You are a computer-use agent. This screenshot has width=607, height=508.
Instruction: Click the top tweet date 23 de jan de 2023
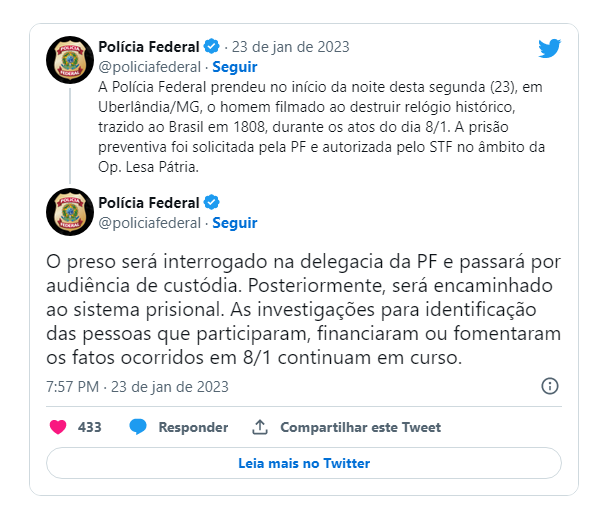(x=290, y=47)
